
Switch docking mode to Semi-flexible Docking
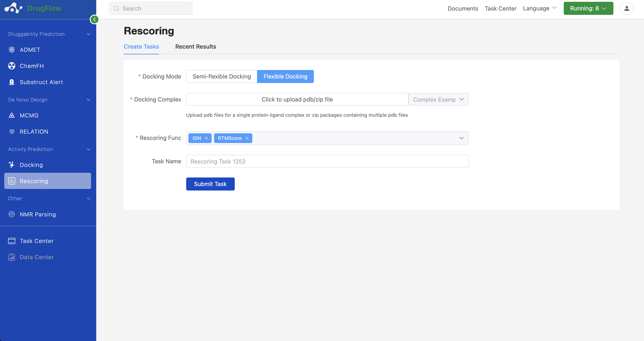click(221, 76)
